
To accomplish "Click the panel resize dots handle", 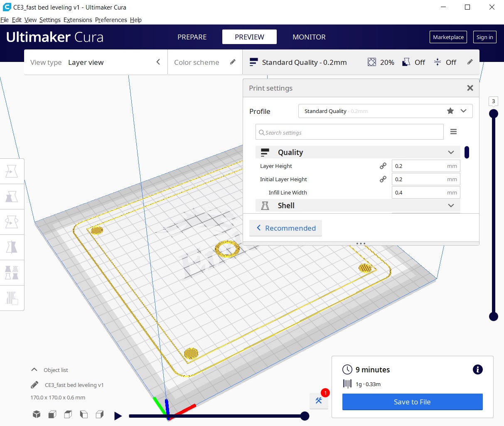I will [x=361, y=244].
